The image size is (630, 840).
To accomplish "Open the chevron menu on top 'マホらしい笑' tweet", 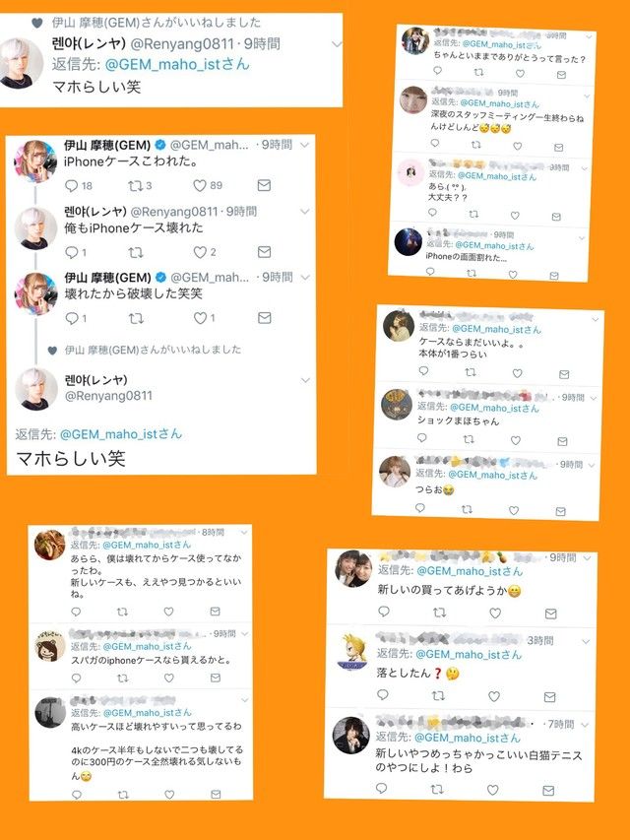I will pyautogui.click(x=337, y=44).
